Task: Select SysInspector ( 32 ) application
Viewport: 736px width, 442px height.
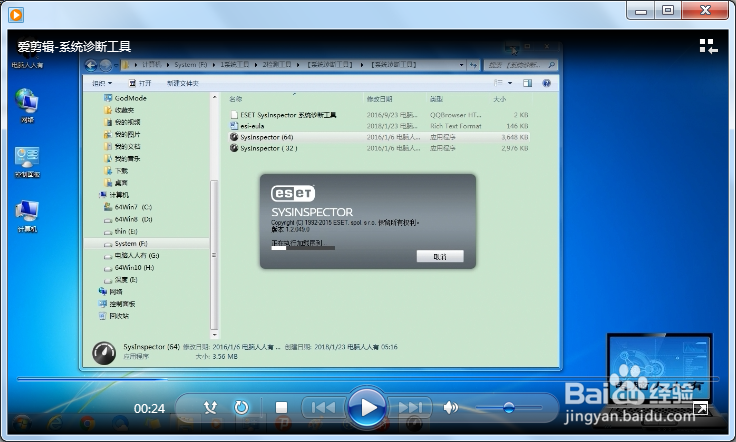Action: pos(379,148)
